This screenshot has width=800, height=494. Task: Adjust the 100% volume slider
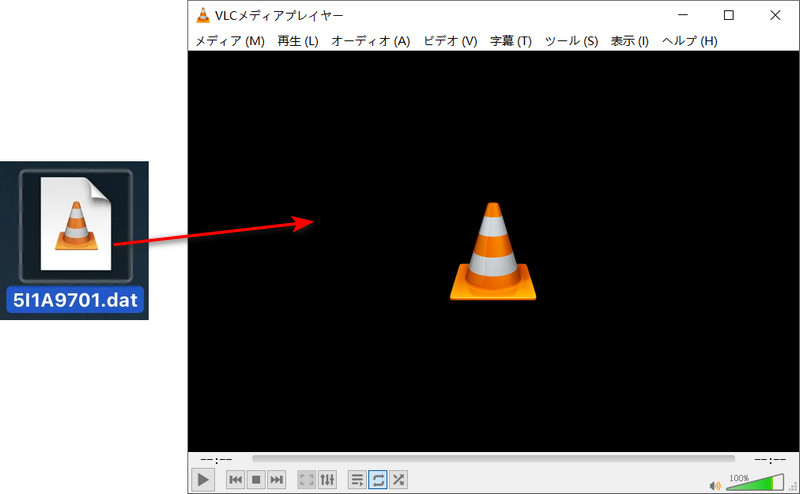[x=755, y=482]
